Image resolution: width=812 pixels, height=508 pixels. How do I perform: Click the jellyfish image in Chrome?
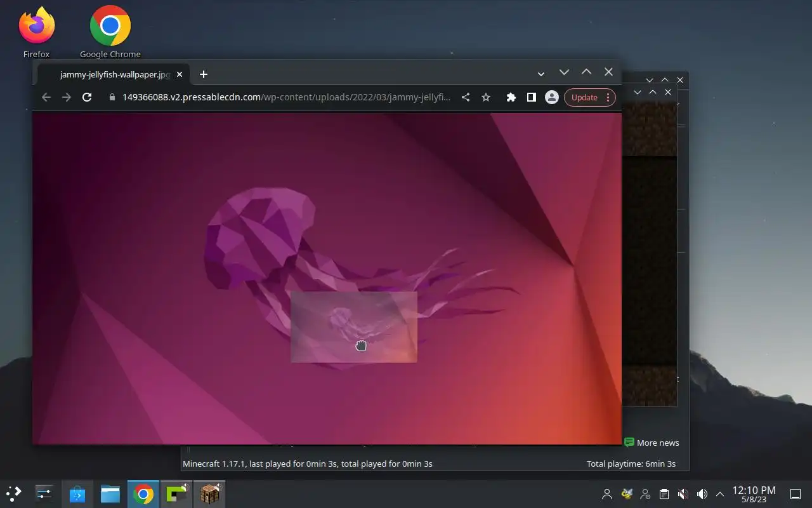coord(327,278)
